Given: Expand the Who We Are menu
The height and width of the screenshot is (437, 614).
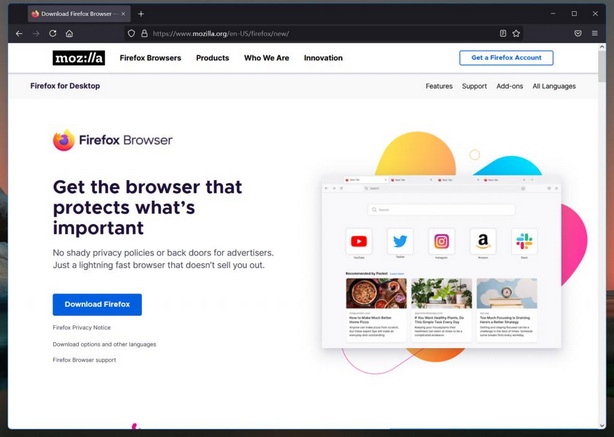Looking at the screenshot, I should (266, 58).
